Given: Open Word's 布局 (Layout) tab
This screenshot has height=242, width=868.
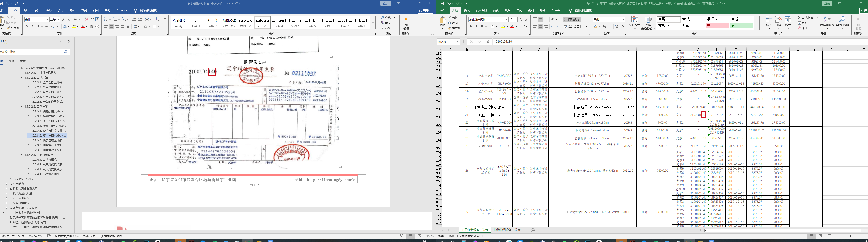Looking at the screenshot, I should pos(49,10).
